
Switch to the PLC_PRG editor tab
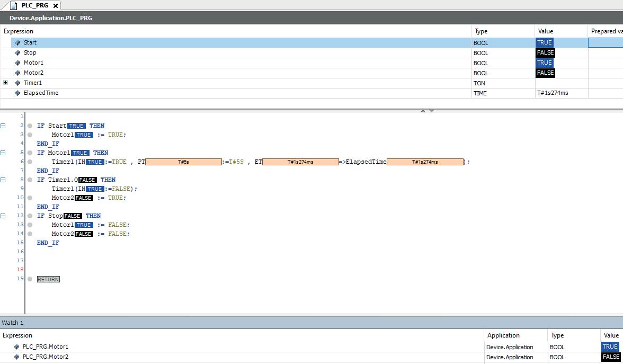(34, 5)
